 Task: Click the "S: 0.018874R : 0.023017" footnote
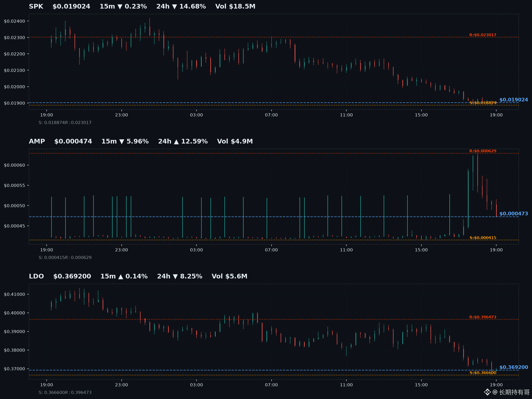pyautogui.click(x=65, y=123)
